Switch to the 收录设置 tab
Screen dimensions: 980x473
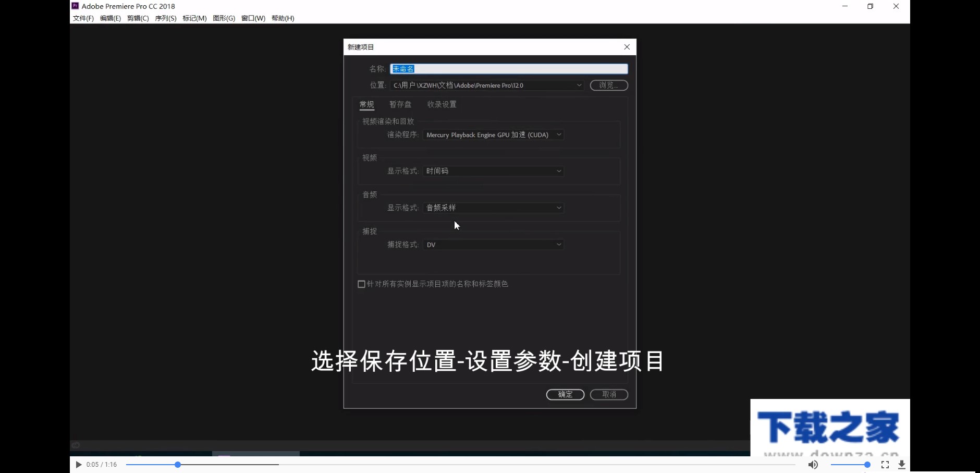pyautogui.click(x=441, y=104)
